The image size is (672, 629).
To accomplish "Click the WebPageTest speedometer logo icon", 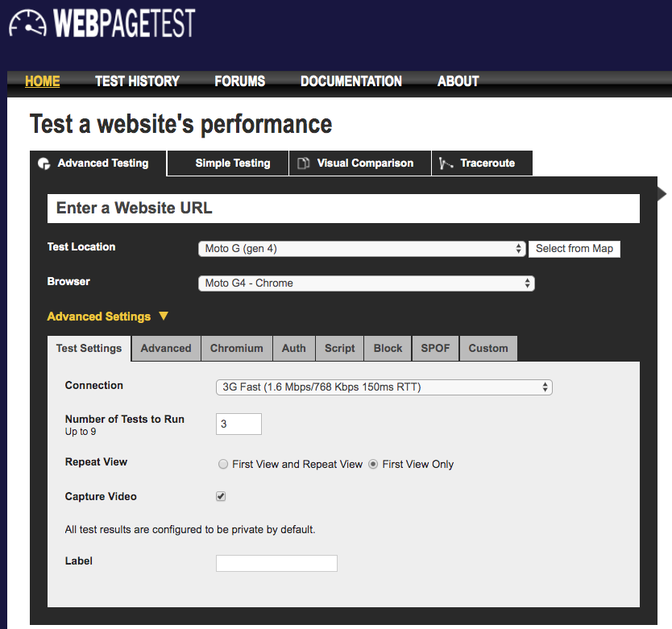I will 28,23.
